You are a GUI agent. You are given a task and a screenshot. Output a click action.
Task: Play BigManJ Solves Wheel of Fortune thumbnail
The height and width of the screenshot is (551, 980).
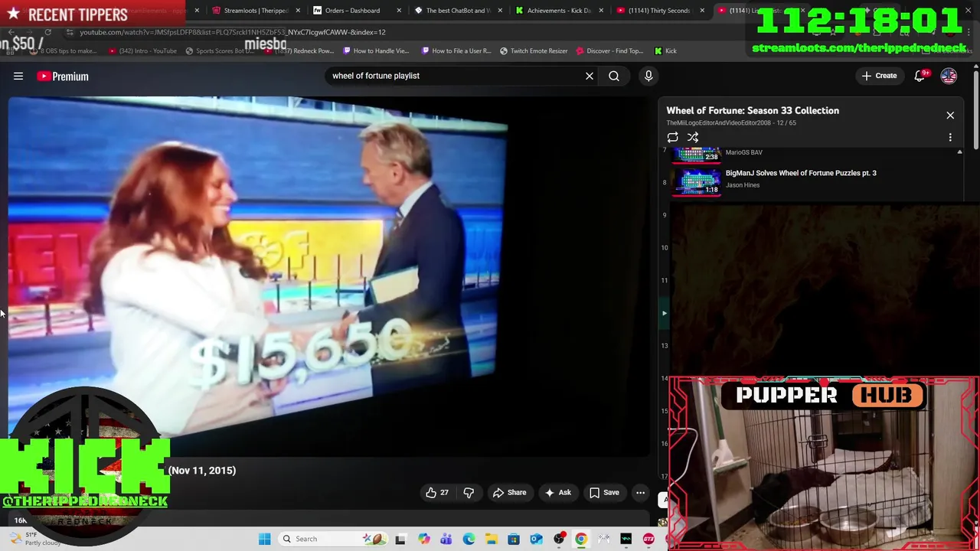(x=697, y=182)
